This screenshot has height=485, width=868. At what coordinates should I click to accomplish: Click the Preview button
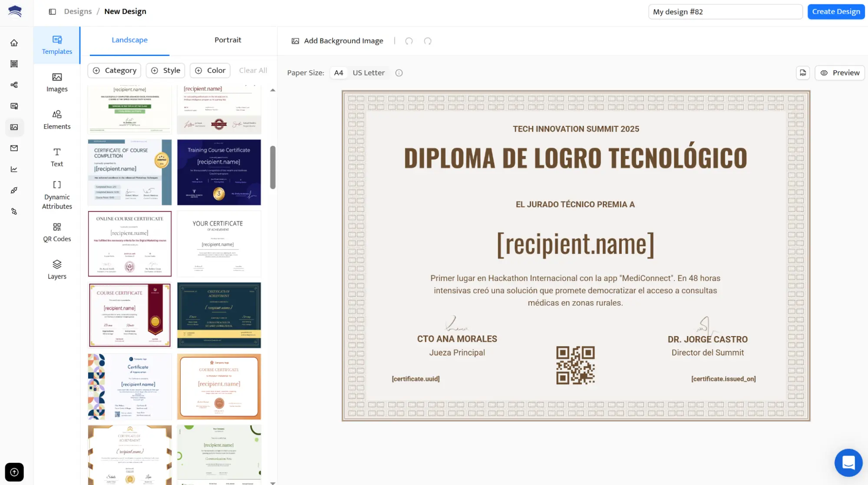839,73
